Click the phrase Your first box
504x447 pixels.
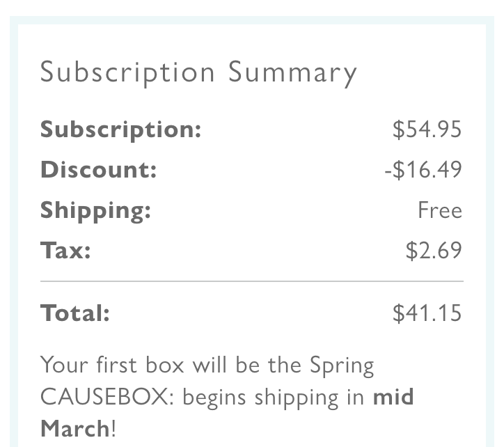(x=112, y=365)
